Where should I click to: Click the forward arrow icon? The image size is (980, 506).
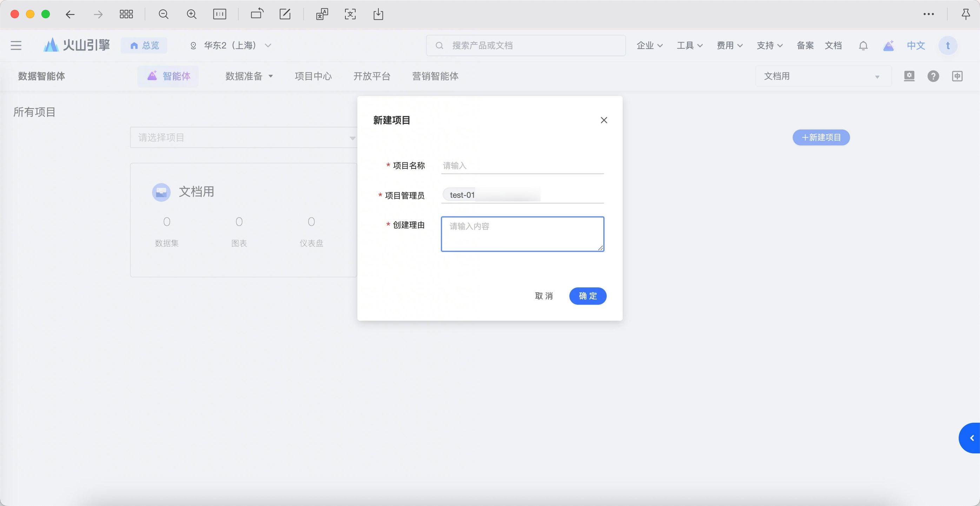coord(98,14)
